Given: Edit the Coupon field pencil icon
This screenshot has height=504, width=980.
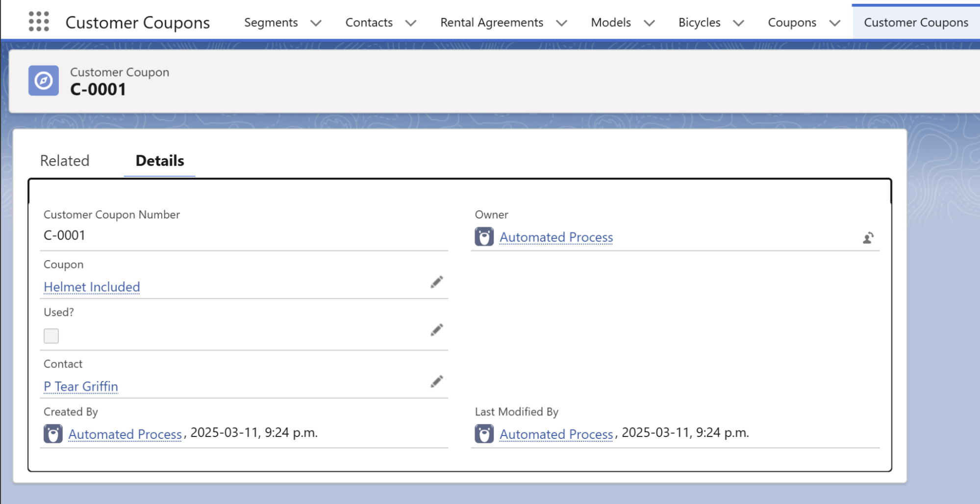Looking at the screenshot, I should [436, 282].
